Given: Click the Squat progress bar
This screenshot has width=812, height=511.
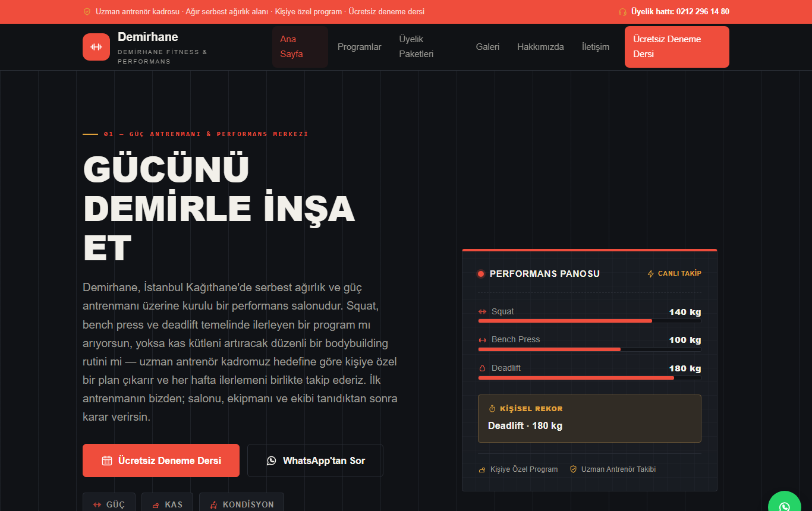Looking at the screenshot, I should (x=590, y=321).
